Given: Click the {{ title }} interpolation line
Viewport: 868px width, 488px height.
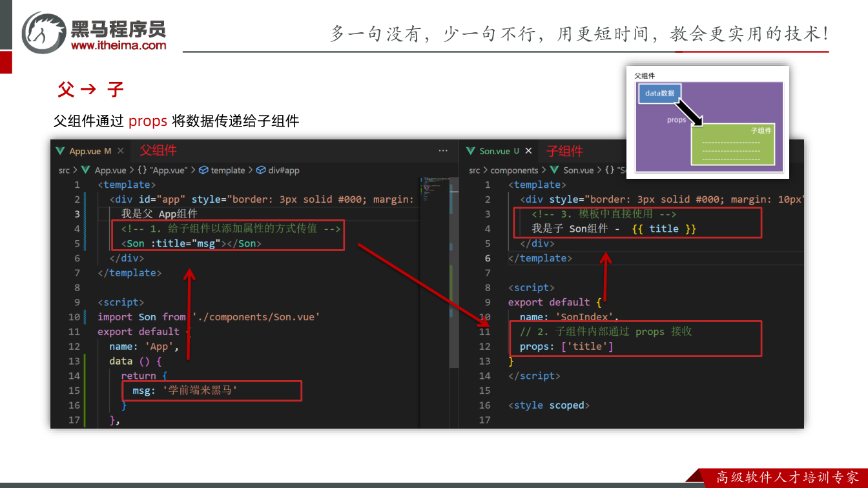Looking at the screenshot, I should 614,229.
